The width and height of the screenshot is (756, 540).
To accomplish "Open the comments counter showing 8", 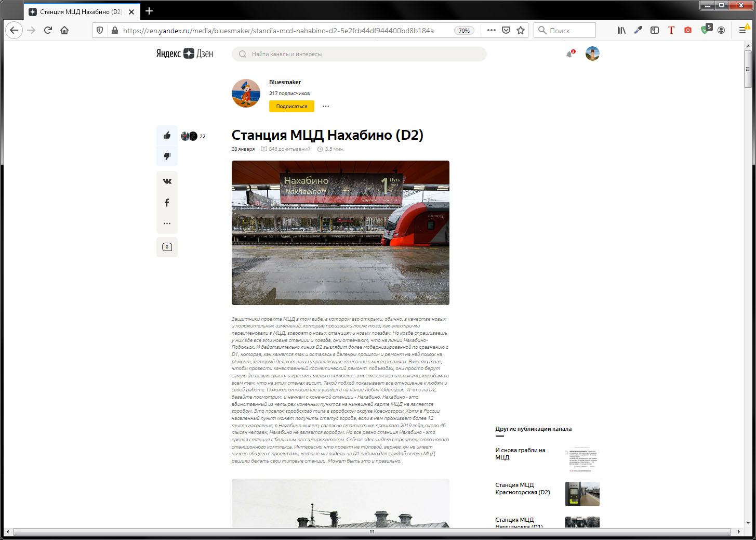I will pyautogui.click(x=167, y=247).
